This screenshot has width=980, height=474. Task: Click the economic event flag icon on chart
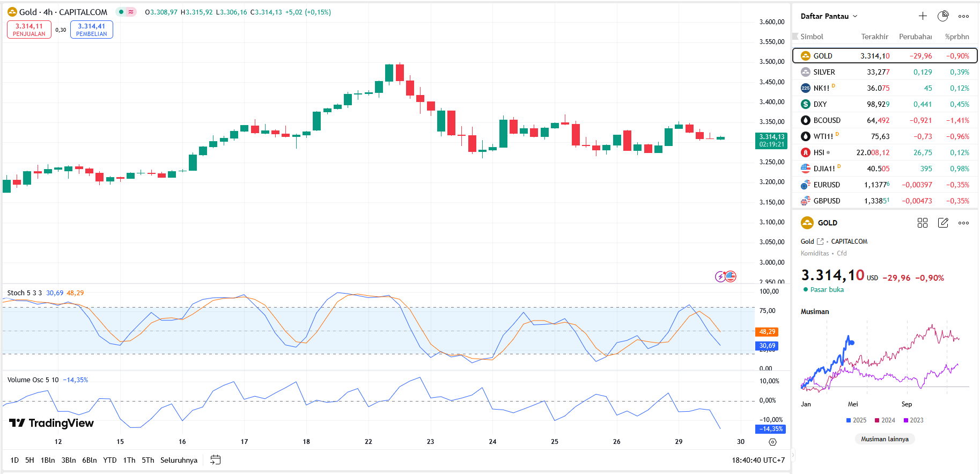(x=730, y=276)
